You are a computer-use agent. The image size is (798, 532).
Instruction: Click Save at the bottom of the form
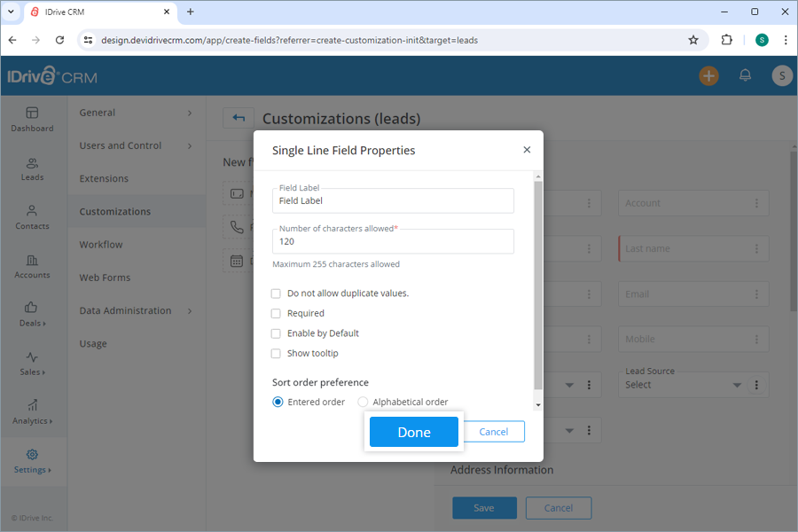click(484, 507)
